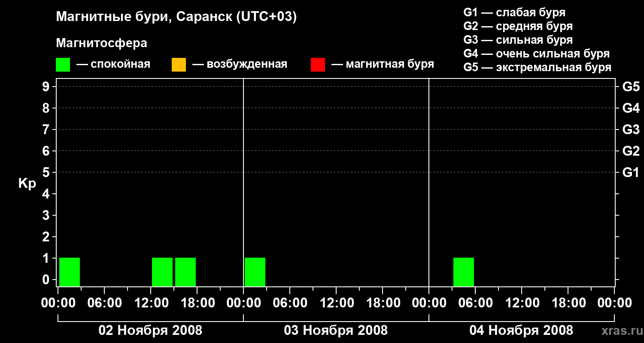Viewport: 644px width, 343px height.
Task: Select the chart title 'Магнитные бури, Саранск (UTC+03)'
Action: pos(176,17)
